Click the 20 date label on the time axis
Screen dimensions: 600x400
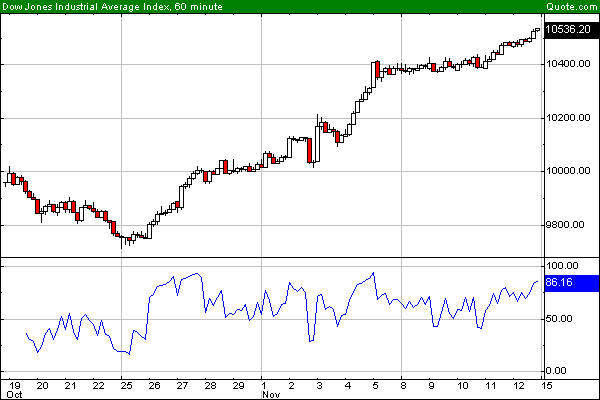[x=42, y=385]
